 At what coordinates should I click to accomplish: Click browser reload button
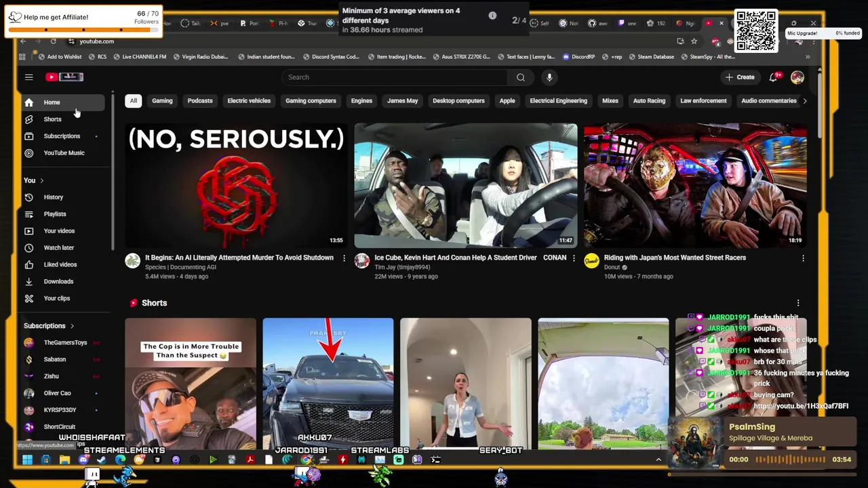coord(53,41)
